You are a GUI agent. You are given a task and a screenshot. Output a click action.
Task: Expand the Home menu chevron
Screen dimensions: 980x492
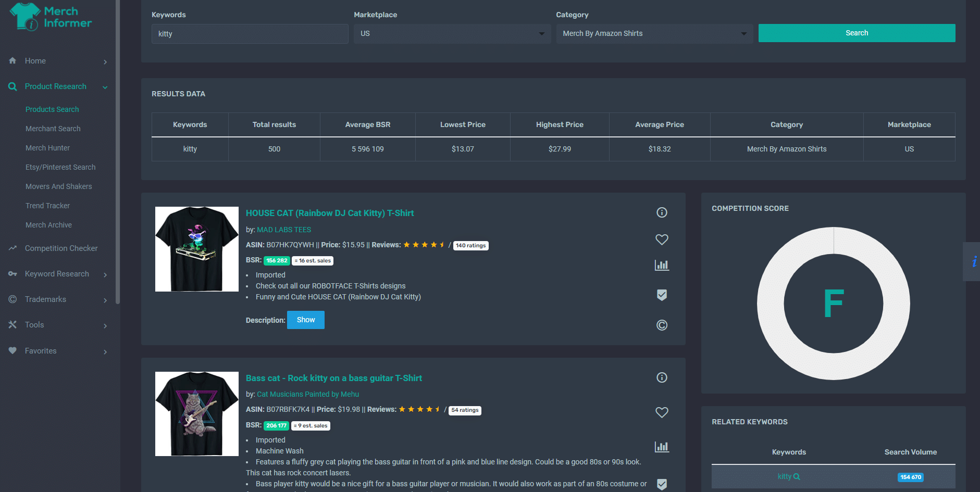pyautogui.click(x=105, y=62)
